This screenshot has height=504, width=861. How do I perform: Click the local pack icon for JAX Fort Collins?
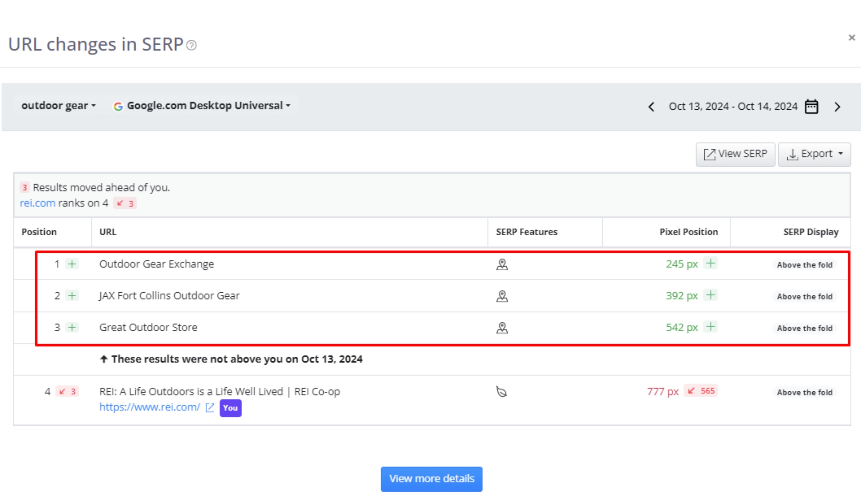point(502,296)
